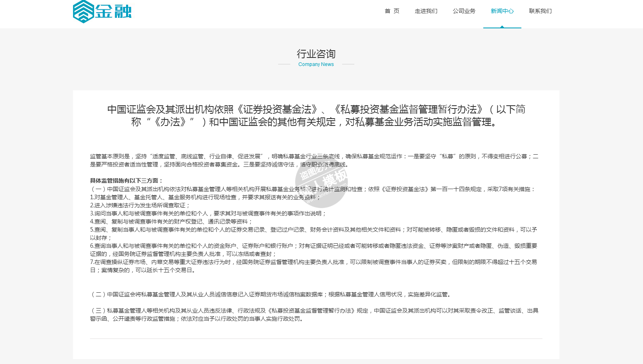This screenshot has width=643, height=364.
Task: Open the 走进我们 navigation item
Action: [x=426, y=11]
